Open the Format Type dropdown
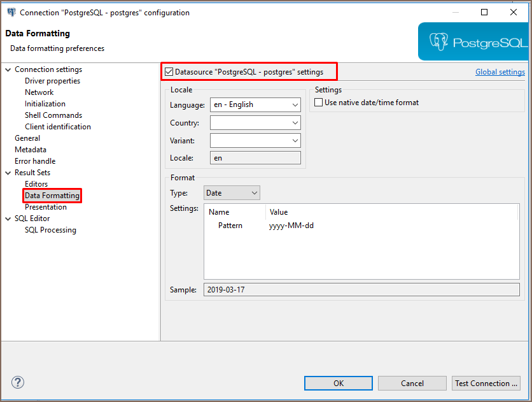532x402 pixels. point(232,192)
